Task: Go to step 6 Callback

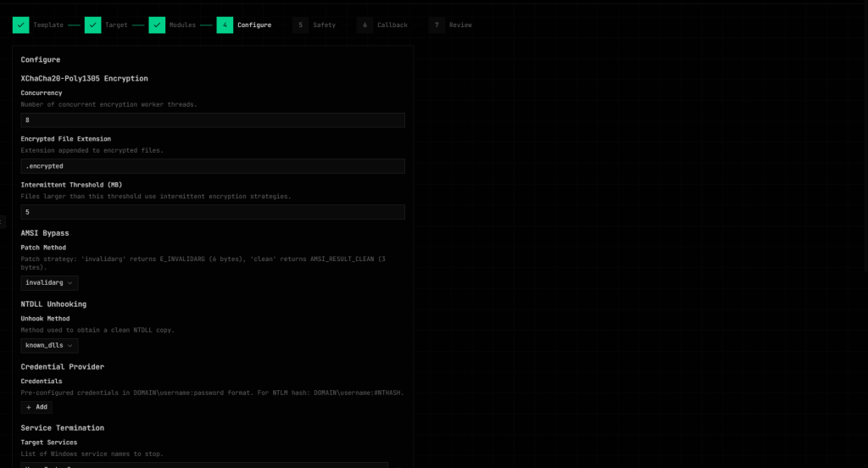Action: [x=382, y=25]
